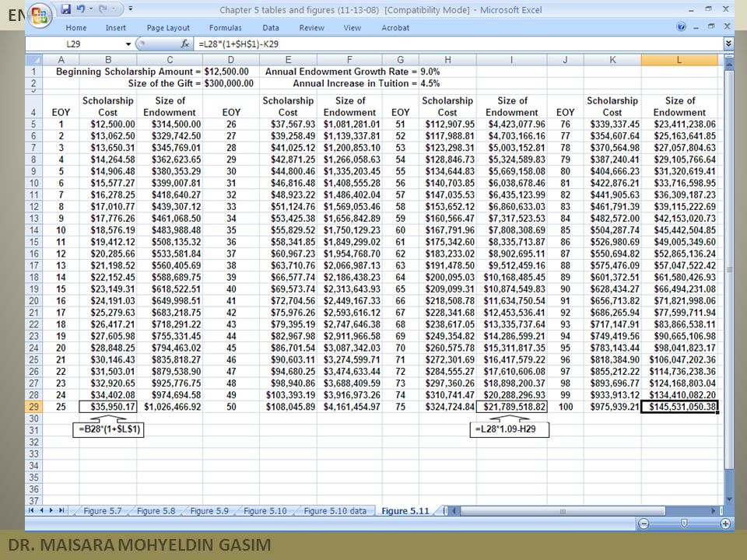Go to last sheet tab arrow
This screenshot has height=560, width=747.
[61, 510]
